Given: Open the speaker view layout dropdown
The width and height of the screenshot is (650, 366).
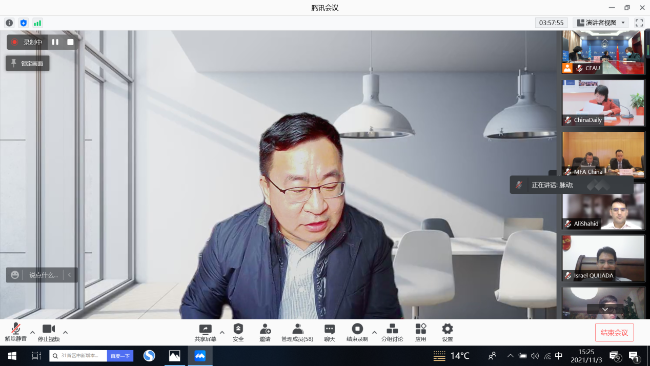Looking at the screenshot, I should pos(601,23).
